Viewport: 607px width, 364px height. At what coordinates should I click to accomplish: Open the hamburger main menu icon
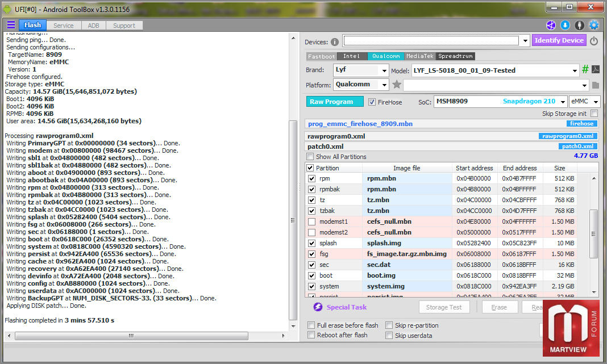pyautogui.click(x=11, y=25)
